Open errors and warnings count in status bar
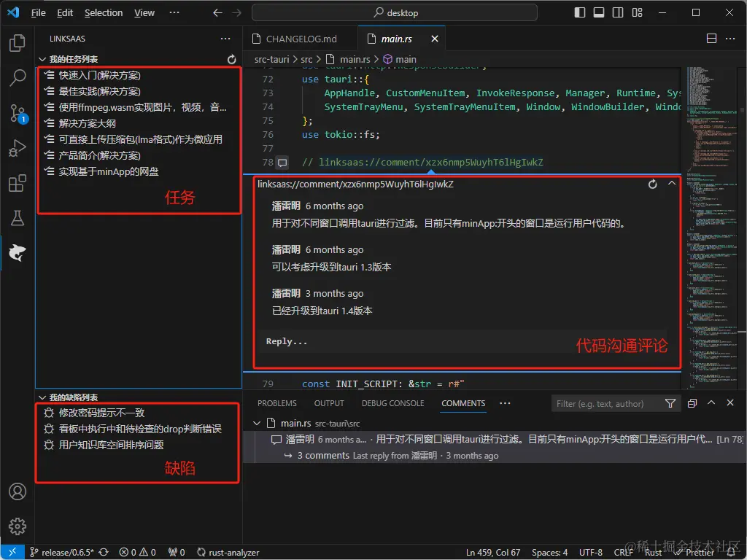 click(x=137, y=553)
